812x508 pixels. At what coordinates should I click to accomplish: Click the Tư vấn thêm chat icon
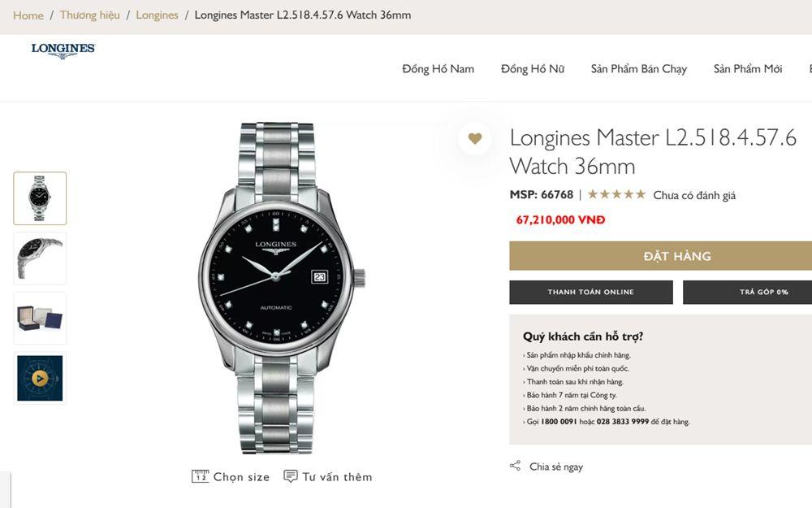[291, 476]
